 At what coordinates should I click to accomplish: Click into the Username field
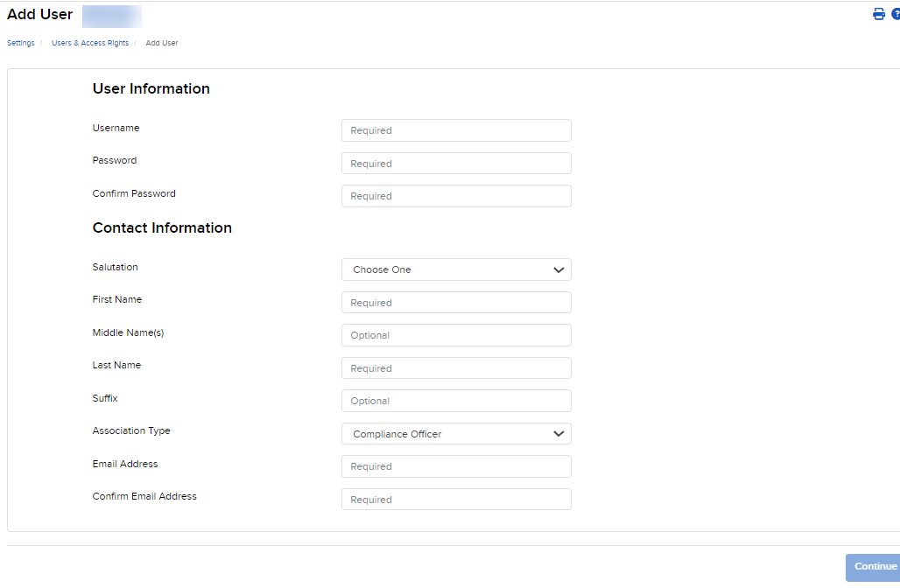[455, 129]
